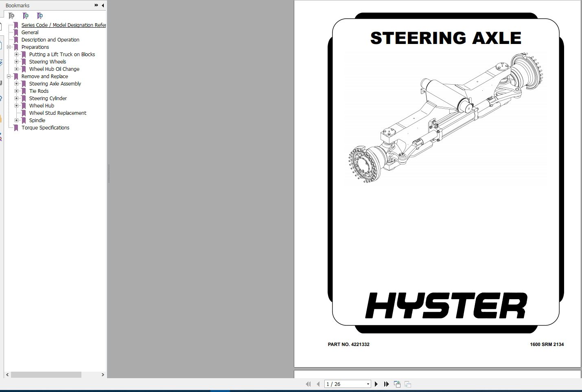
Task: Select the Wheel Hub bookmark
Action: pos(42,106)
